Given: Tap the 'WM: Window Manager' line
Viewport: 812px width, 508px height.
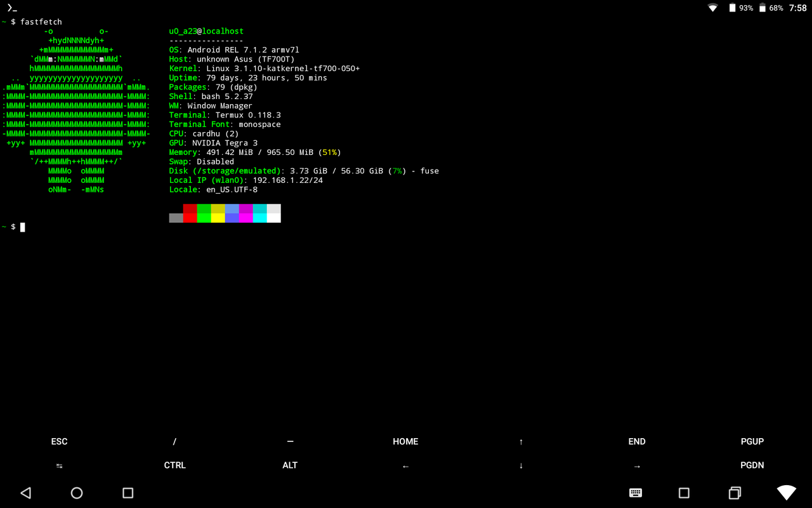Looking at the screenshot, I should point(211,105).
